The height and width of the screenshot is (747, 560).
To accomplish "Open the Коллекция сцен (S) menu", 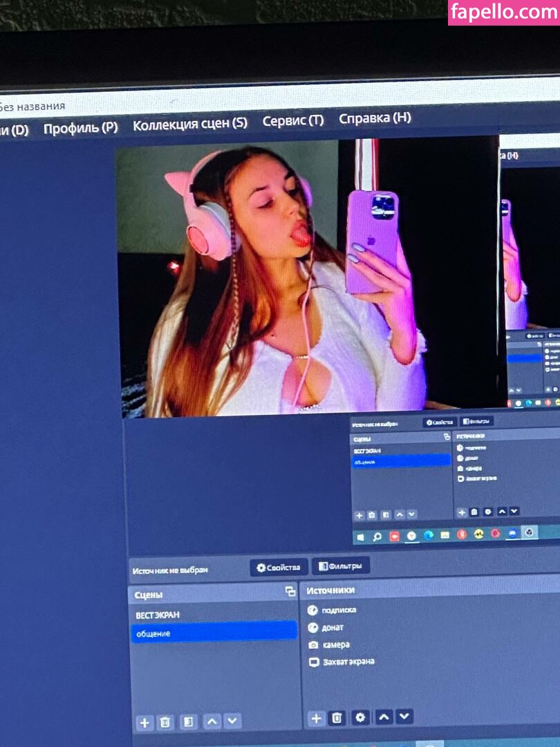I will 189,124.
